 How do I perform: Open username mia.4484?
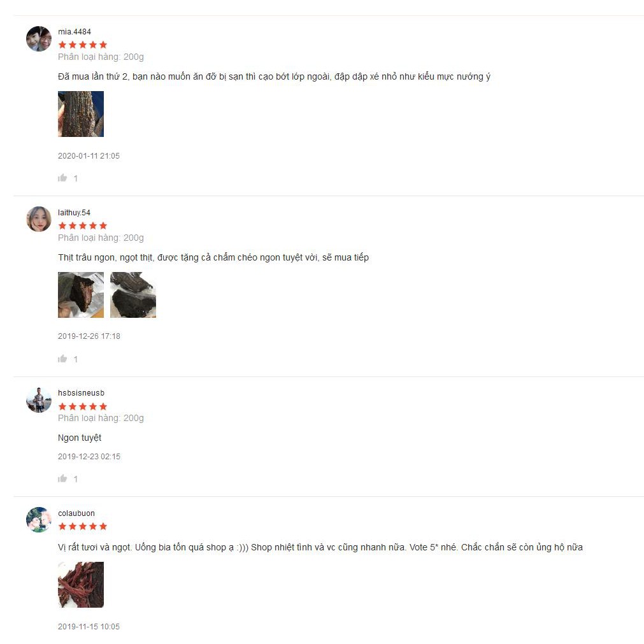coord(75,32)
